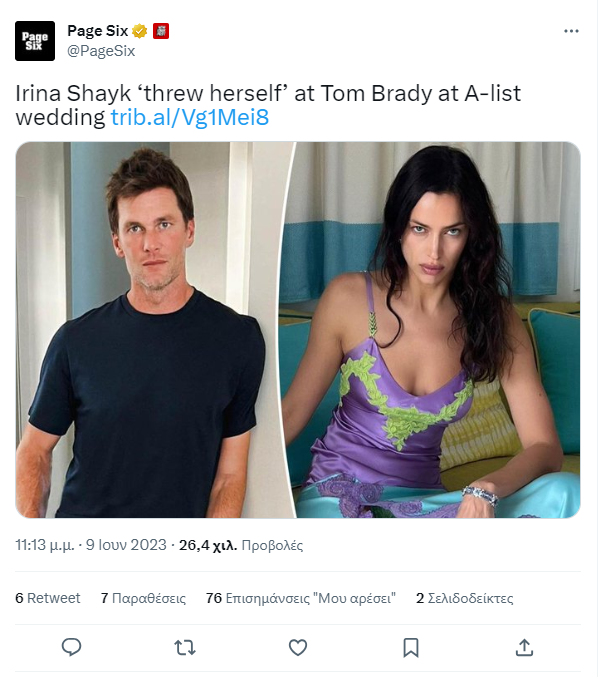Click the @PageSix handle
This screenshot has width=608, height=677.
click(101, 51)
